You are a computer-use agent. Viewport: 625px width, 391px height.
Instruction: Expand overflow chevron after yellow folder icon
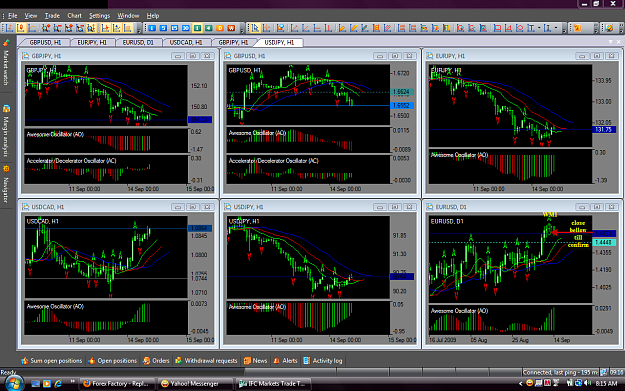coord(596,29)
